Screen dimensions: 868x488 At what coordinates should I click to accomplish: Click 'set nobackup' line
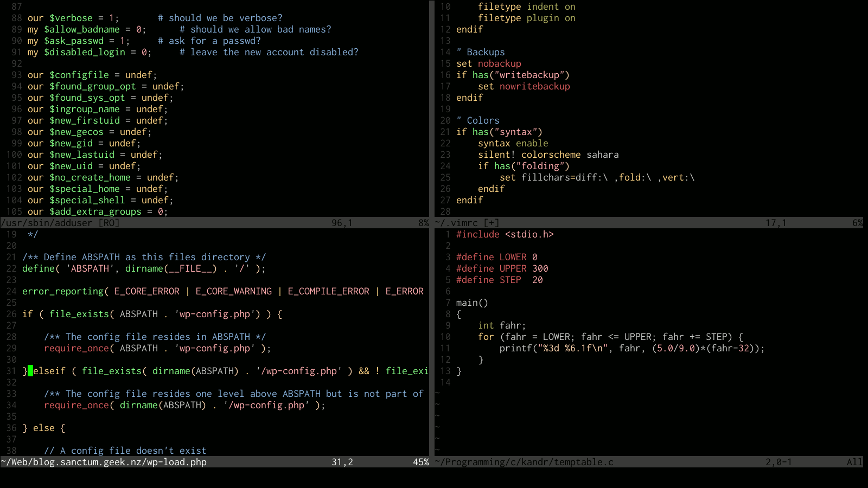click(x=488, y=63)
